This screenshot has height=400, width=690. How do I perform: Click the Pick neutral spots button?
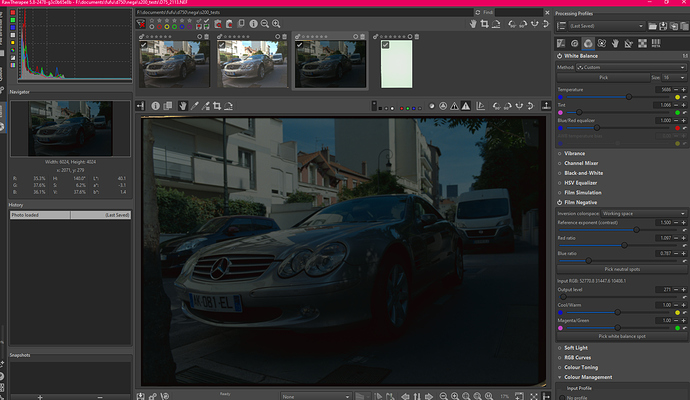tap(621, 270)
